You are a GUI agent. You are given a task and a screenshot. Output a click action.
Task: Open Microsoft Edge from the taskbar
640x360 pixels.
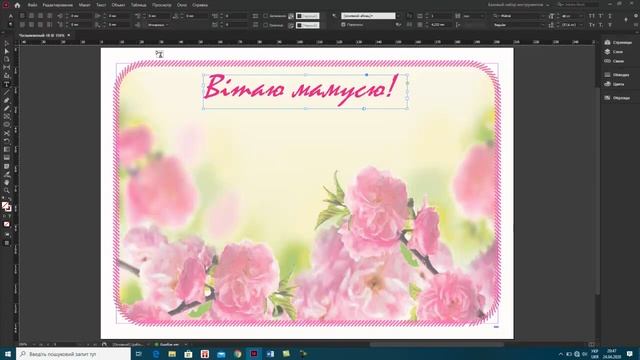(x=156, y=354)
